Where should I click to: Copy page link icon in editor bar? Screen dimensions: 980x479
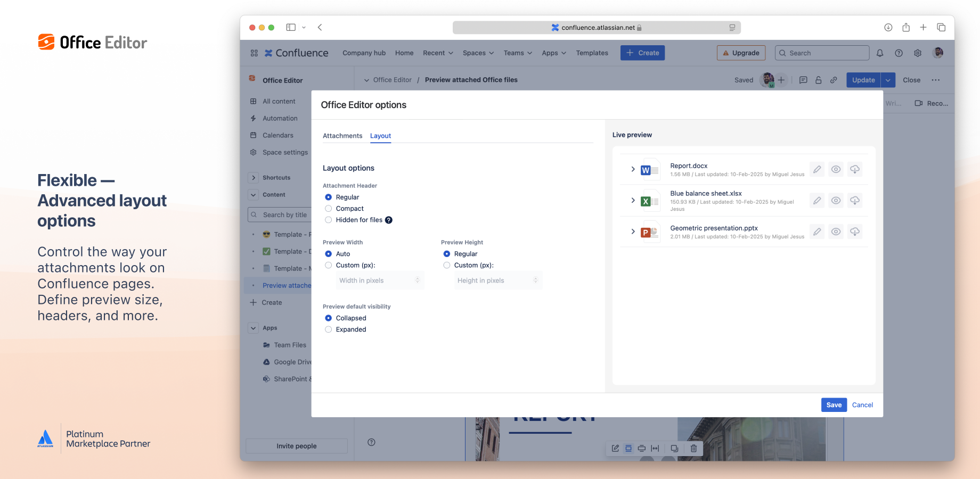point(834,80)
